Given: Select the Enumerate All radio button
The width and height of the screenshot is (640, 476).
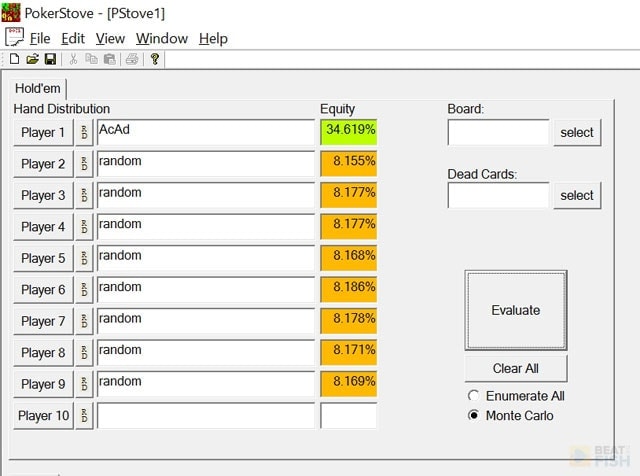Looking at the screenshot, I should [473, 396].
